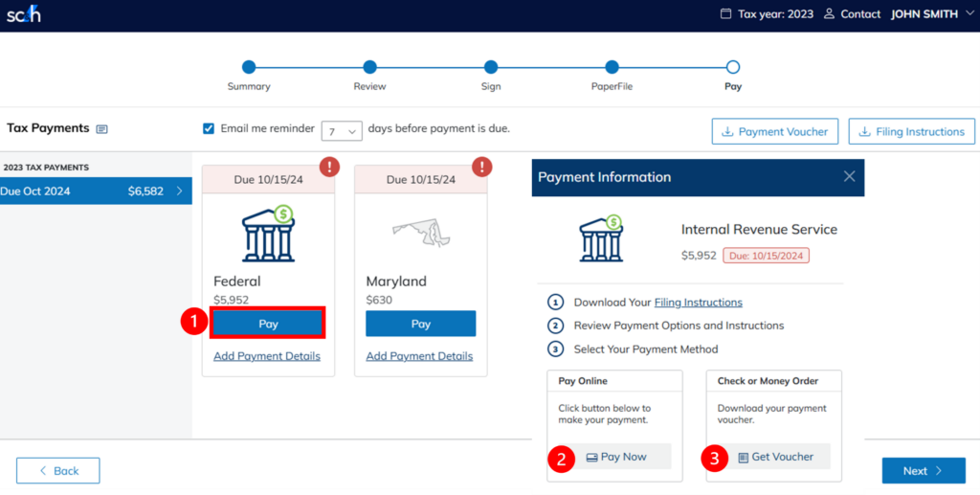Click the Maryland state map icon
980x495 pixels.
tap(420, 233)
